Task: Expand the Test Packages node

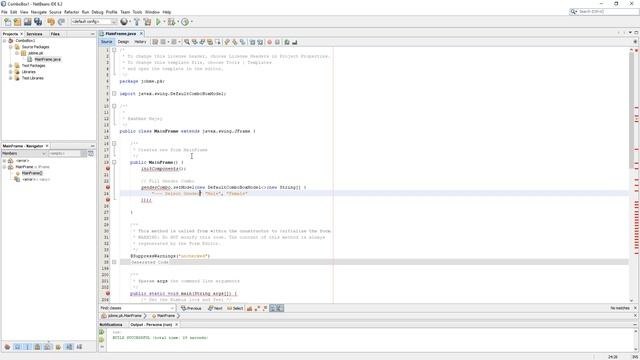Action: [x=11, y=66]
